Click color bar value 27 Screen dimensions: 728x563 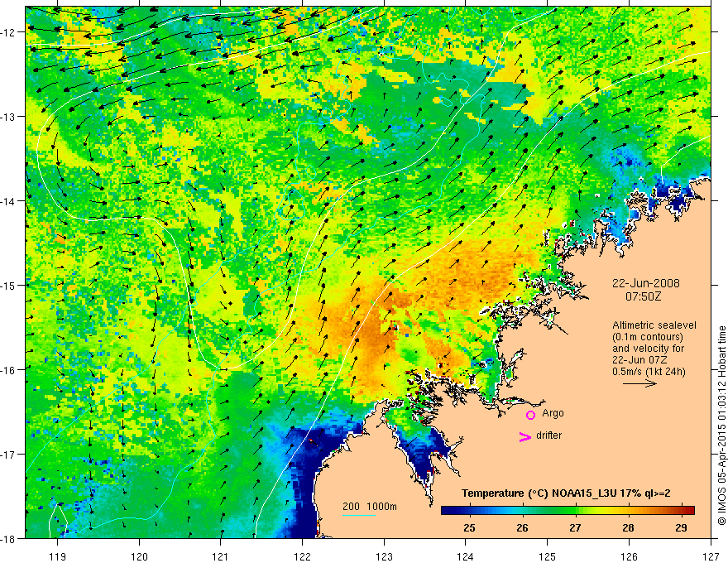575,528
